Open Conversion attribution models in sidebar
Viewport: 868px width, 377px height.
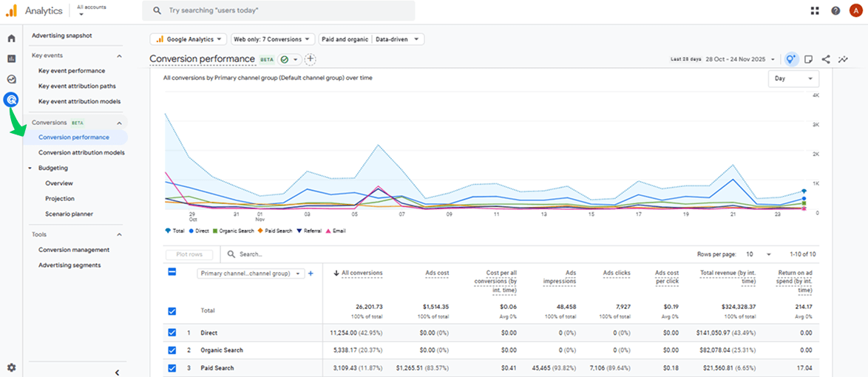[x=81, y=152]
